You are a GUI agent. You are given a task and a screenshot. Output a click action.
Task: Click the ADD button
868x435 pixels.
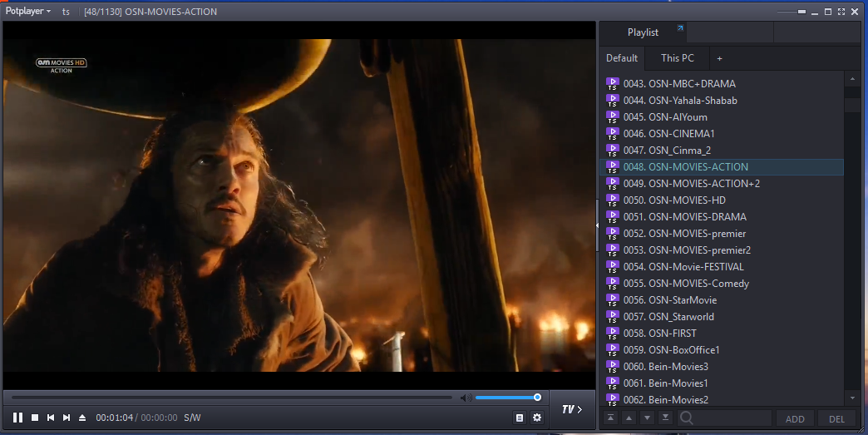795,418
